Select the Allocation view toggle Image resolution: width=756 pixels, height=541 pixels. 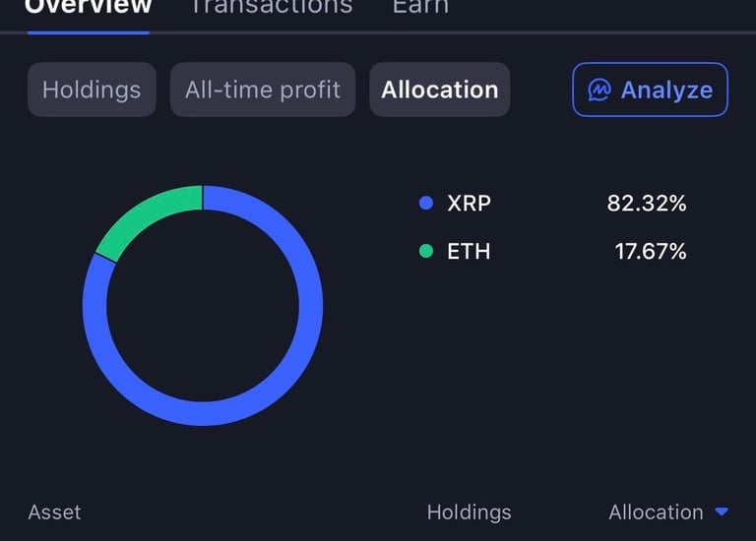(x=440, y=90)
